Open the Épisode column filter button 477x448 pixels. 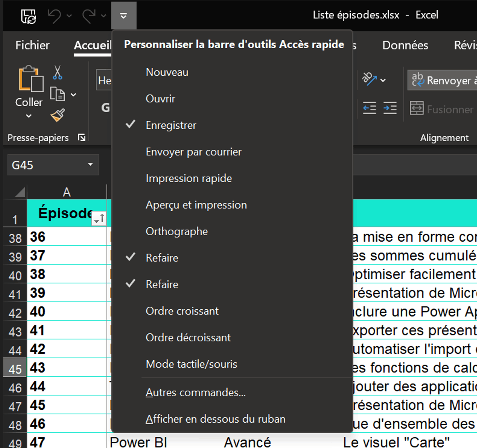tap(99, 218)
